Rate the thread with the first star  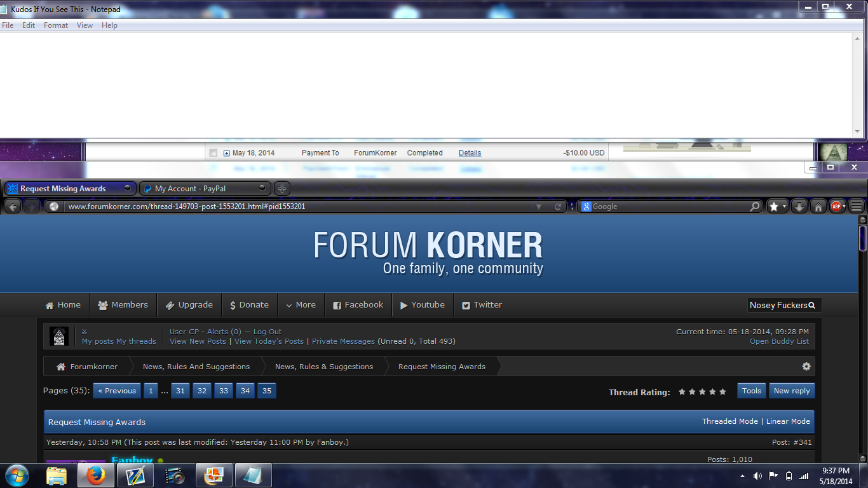click(x=682, y=392)
